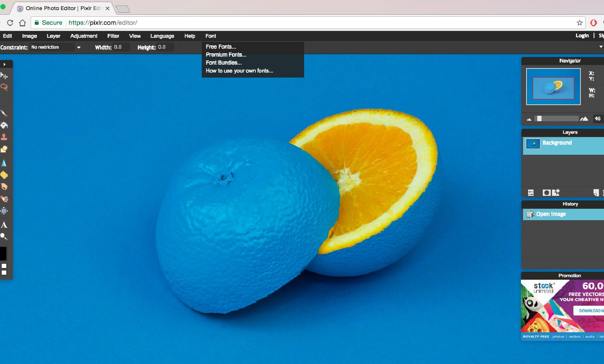Expand options bar arrow at far right
604x364 pixels.
(x=601, y=47)
